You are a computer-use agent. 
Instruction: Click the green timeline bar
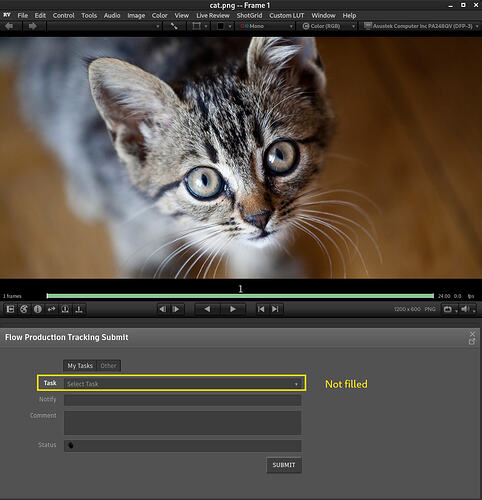[240, 296]
